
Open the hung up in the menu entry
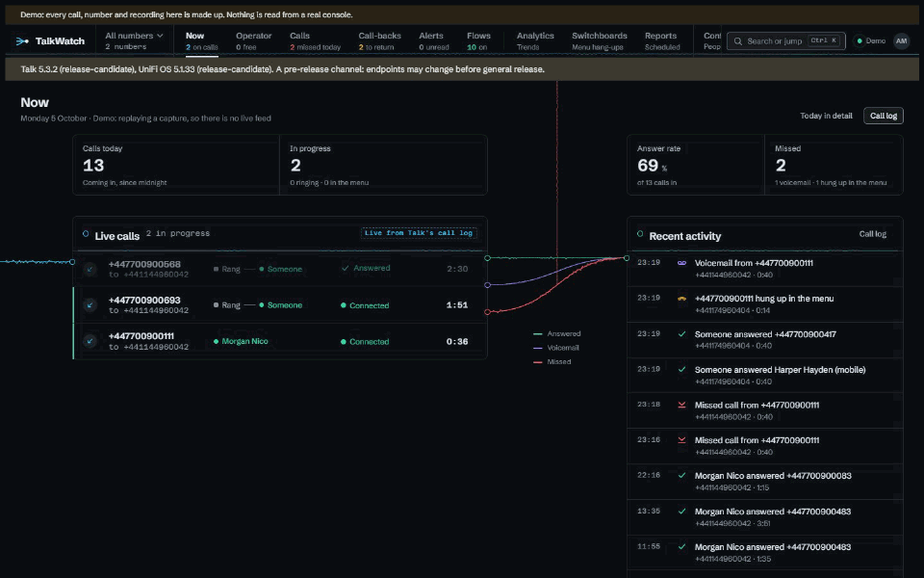(765, 304)
